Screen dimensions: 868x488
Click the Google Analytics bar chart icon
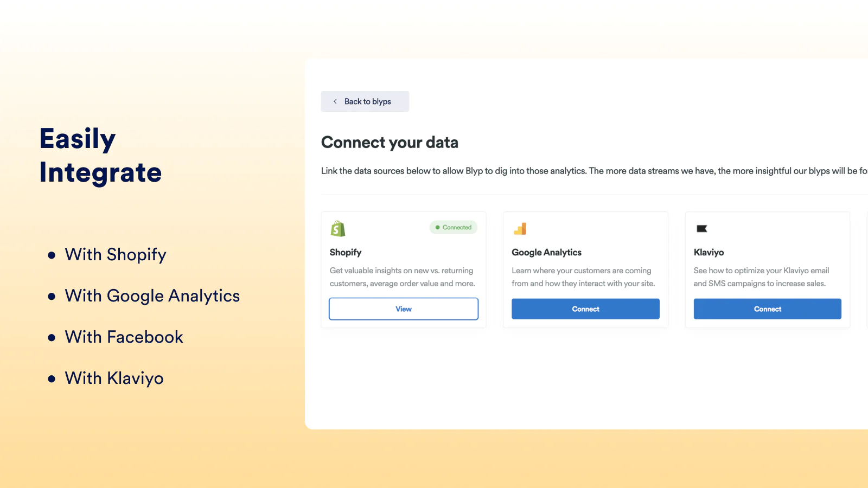click(520, 229)
